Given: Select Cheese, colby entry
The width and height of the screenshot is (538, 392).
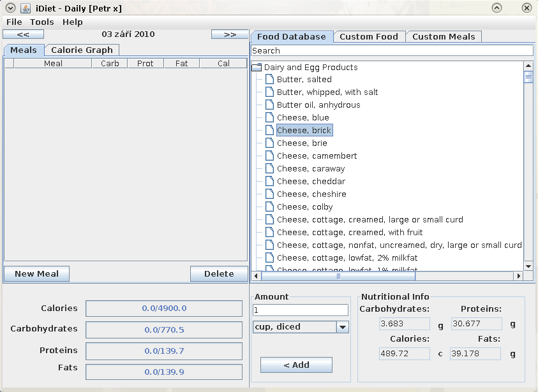Looking at the screenshot, I should point(304,207).
